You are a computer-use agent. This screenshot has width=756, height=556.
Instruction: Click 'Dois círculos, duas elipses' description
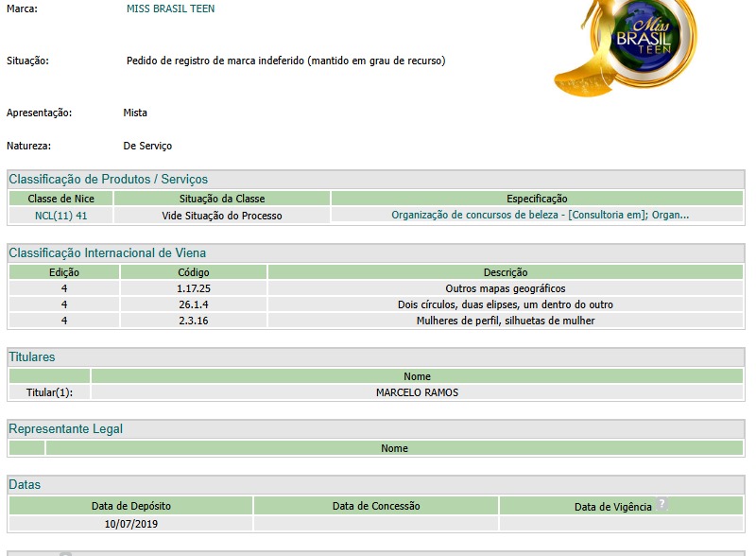click(506, 304)
